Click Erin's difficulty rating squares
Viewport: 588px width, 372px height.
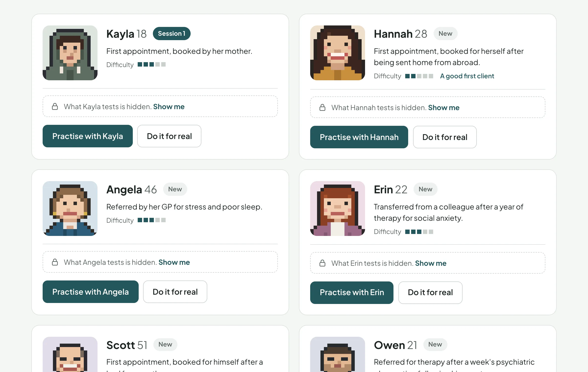(419, 232)
